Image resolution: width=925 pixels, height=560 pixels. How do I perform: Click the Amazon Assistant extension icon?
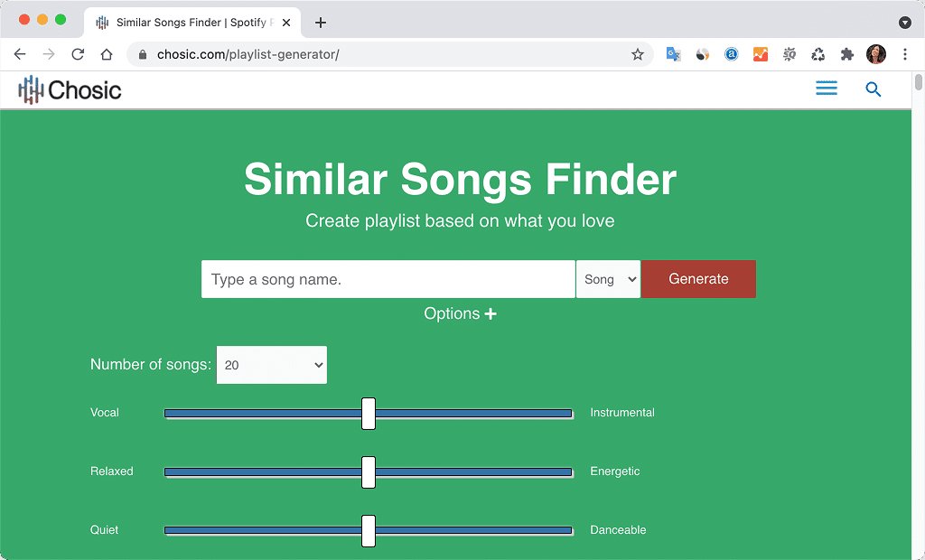731,54
